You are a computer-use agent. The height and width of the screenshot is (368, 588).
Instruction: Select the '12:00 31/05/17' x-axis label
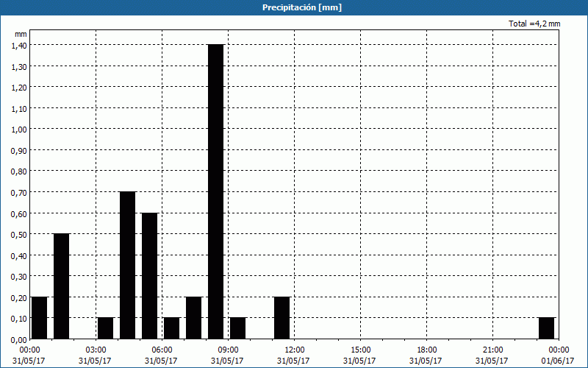tap(293, 355)
